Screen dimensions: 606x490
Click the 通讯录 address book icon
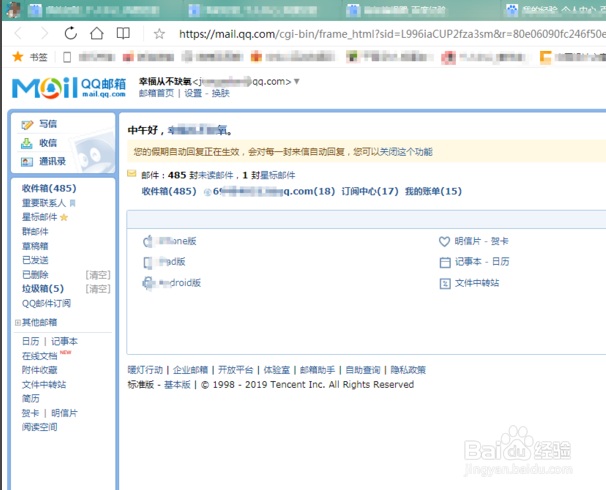pyautogui.click(x=27, y=162)
